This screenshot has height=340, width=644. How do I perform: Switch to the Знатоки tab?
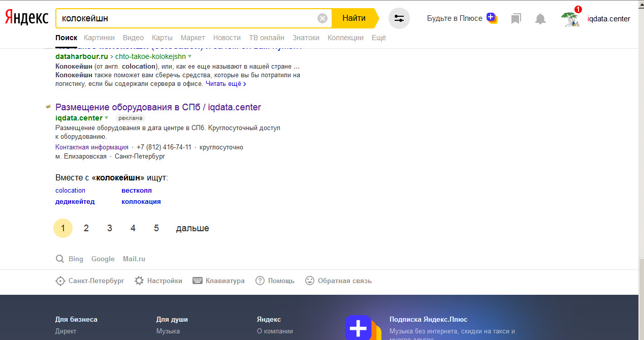pyautogui.click(x=306, y=38)
